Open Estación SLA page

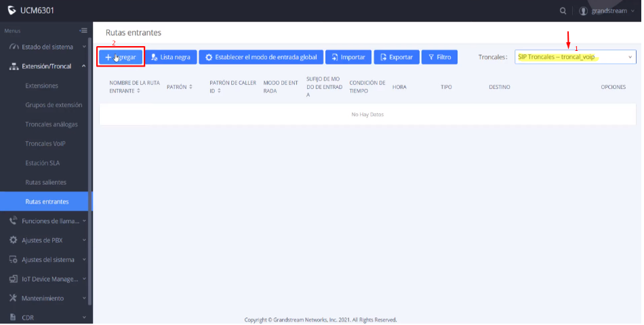coord(42,163)
